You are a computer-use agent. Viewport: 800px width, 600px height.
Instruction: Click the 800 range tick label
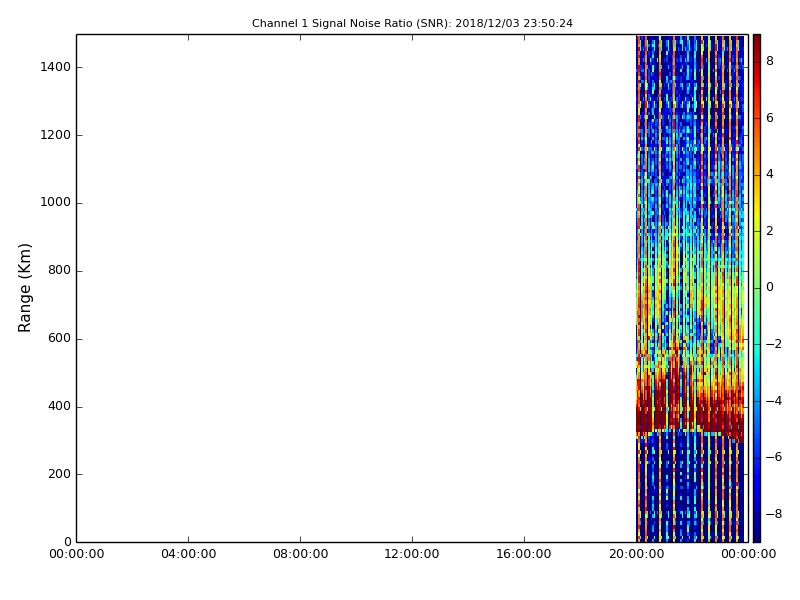[x=59, y=270]
